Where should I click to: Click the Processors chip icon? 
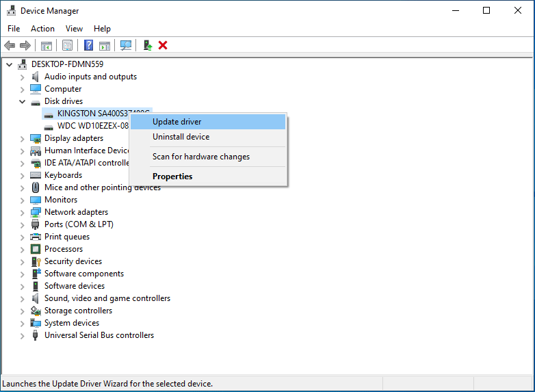point(36,249)
